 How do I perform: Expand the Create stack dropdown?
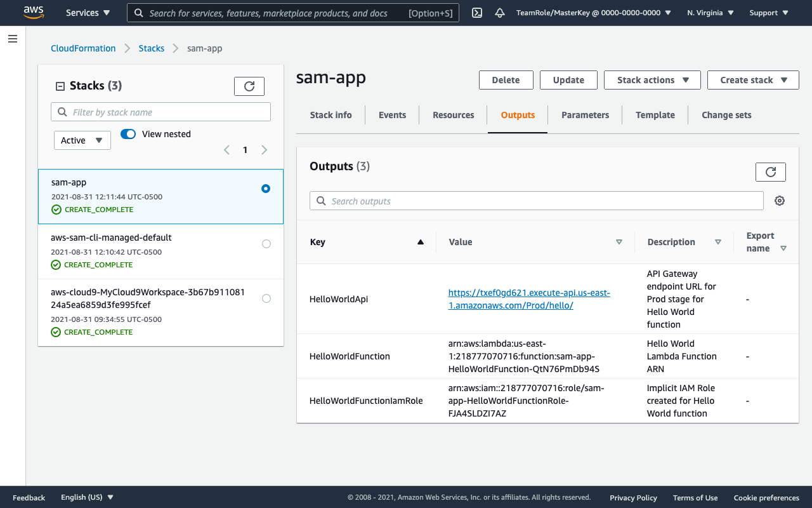(753, 80)
